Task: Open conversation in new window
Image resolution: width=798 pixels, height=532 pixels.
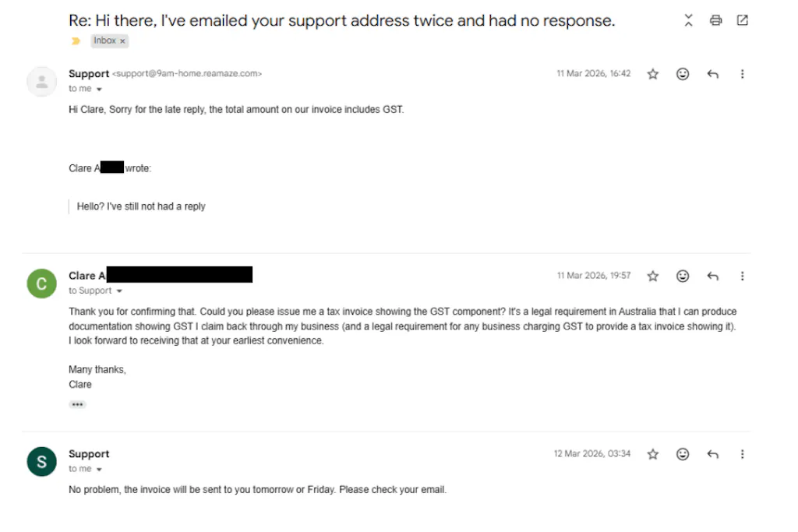Action: pyautogui.click(x=742, y=21)
